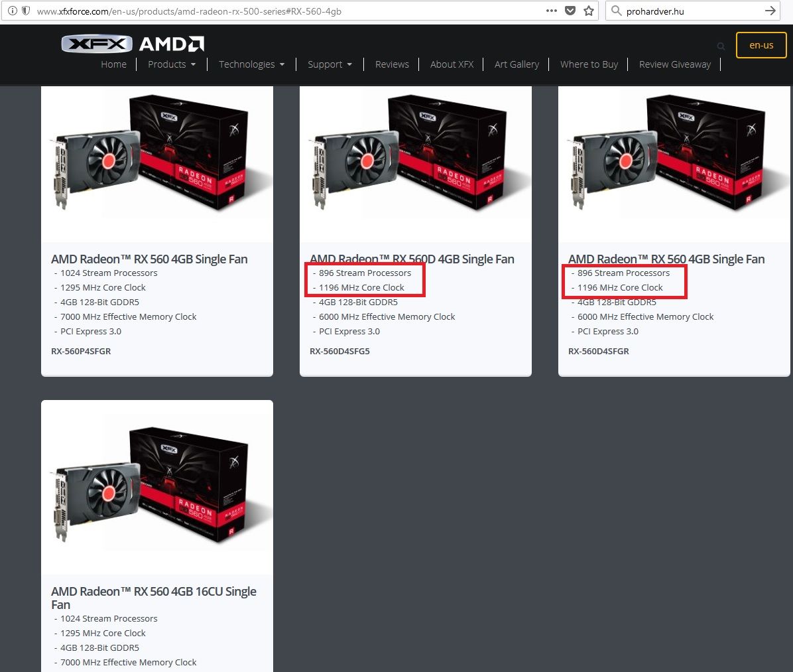Save page to Pocket icon

tap(570, 11)
